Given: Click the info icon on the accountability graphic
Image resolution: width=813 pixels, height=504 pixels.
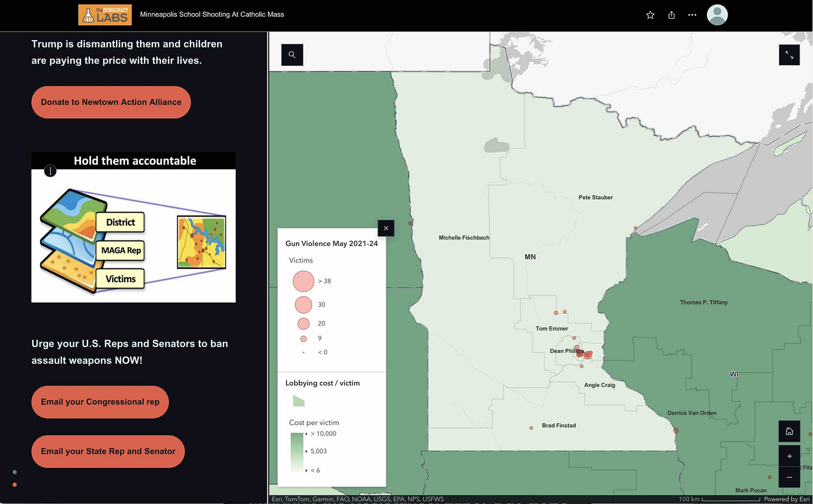Looking at the screenshot, I should 50,171.
